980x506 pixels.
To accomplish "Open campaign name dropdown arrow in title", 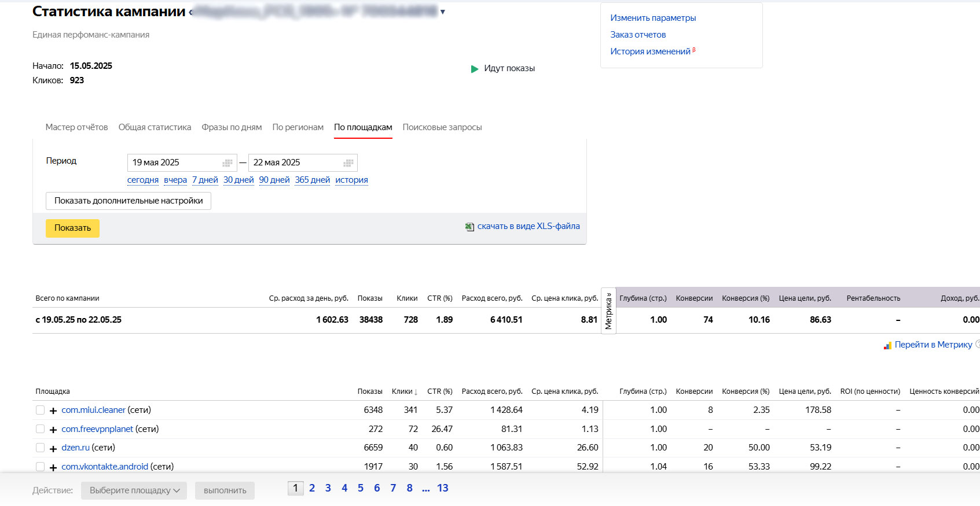I will pyautogui.click(x=443, y=12).
